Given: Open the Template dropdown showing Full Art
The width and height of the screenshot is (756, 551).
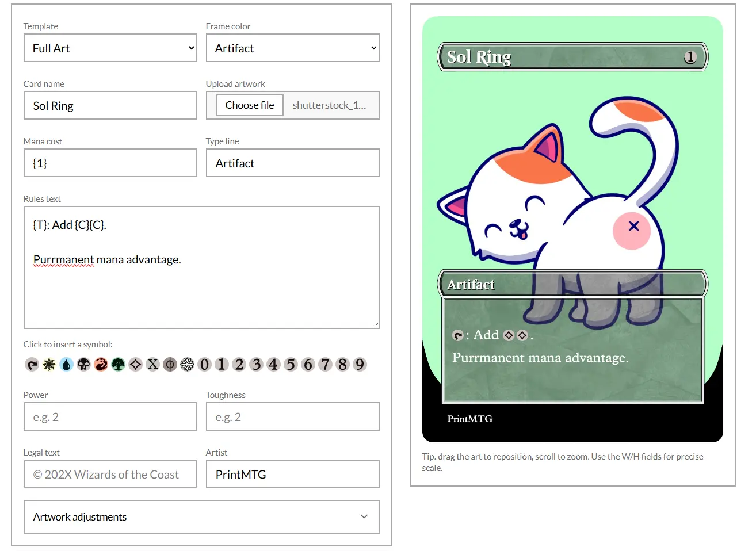Looking at the screenshot, I should pyautogui.click(x=110, y=48).
